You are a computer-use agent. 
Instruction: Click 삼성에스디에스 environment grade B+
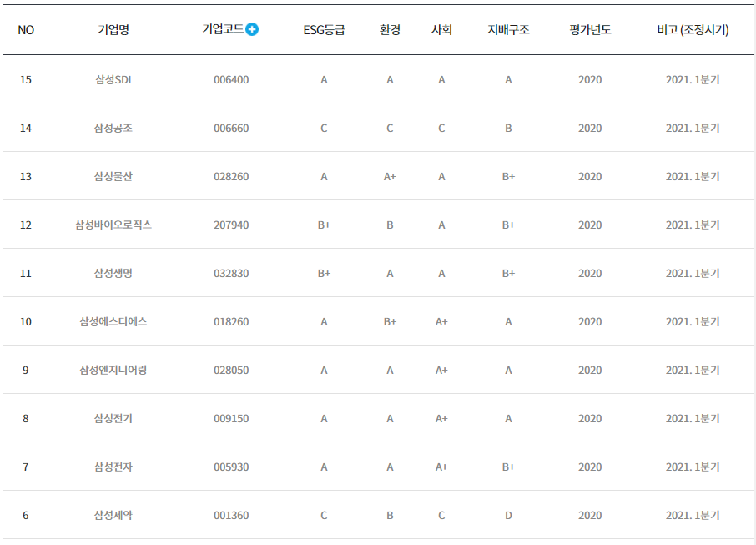(390, 321)
